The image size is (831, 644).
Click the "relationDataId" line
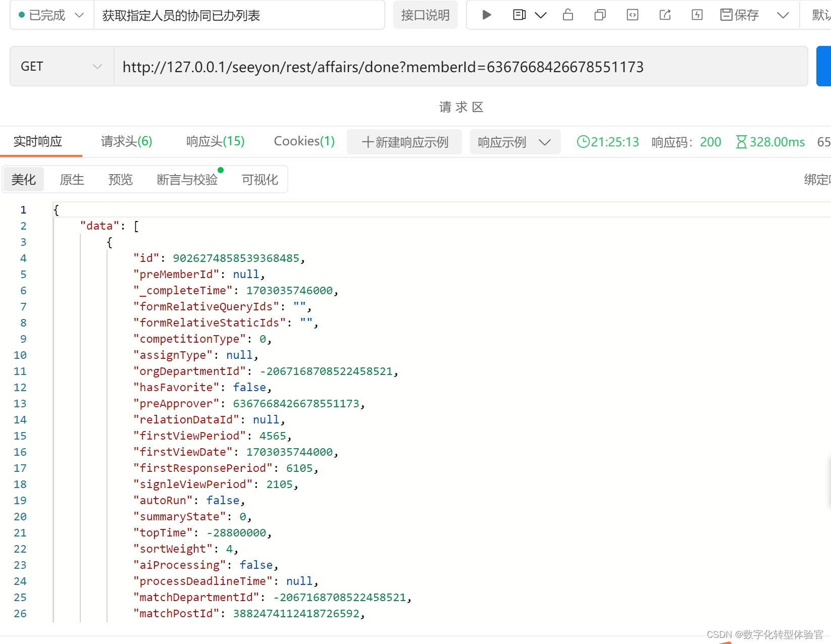point(209,419)
